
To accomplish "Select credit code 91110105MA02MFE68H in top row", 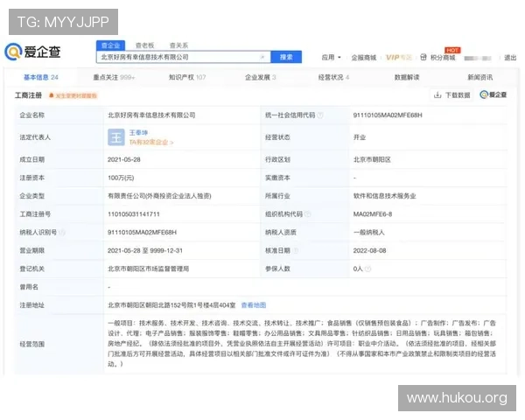I will click(x=388, y=115).
